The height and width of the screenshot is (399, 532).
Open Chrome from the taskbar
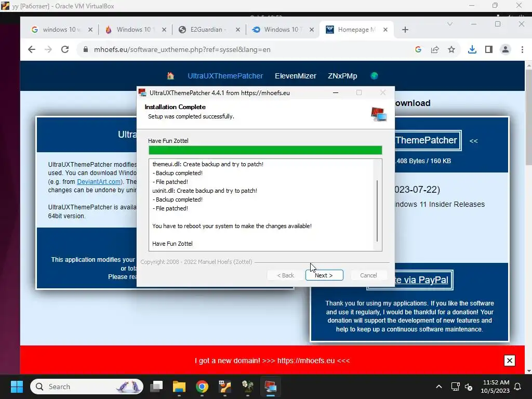(x=202, y=387)
